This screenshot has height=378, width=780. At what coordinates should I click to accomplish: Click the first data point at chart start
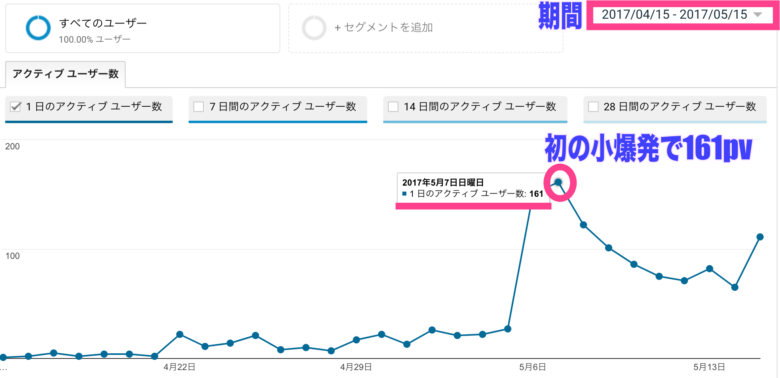tap(3, 357)
